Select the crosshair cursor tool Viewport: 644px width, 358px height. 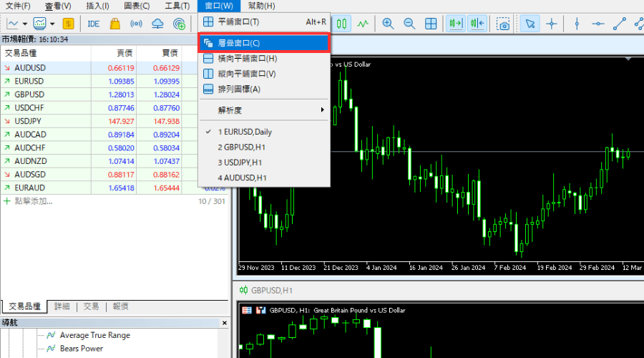(551, 24)
